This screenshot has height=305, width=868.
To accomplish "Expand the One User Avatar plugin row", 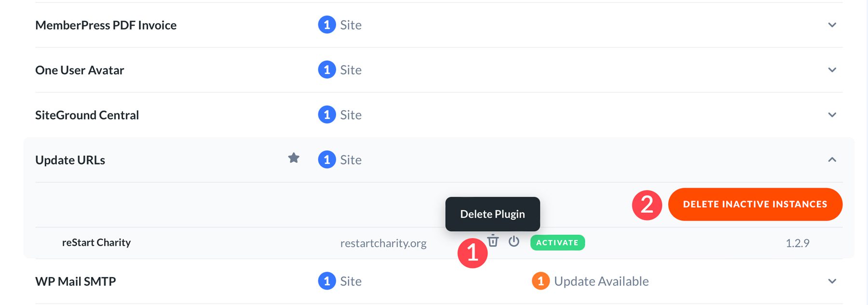I will tap(832, 69).
